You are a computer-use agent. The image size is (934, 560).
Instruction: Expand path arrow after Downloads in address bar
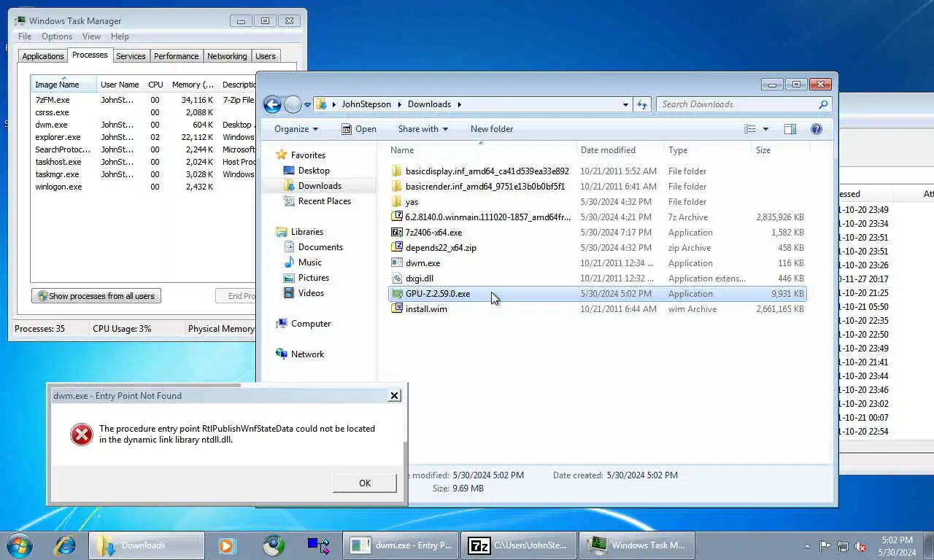click(x=460, y=104)
